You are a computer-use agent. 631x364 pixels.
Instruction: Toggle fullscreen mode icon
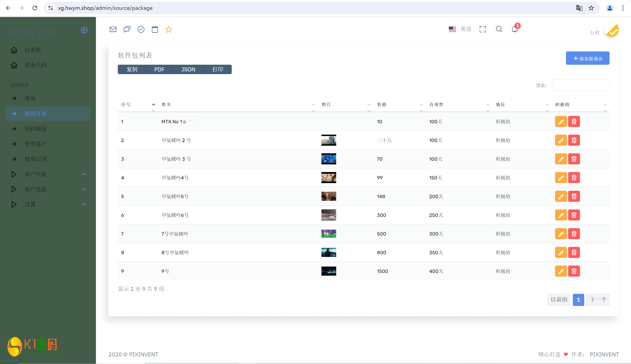[x=483, y=29]
